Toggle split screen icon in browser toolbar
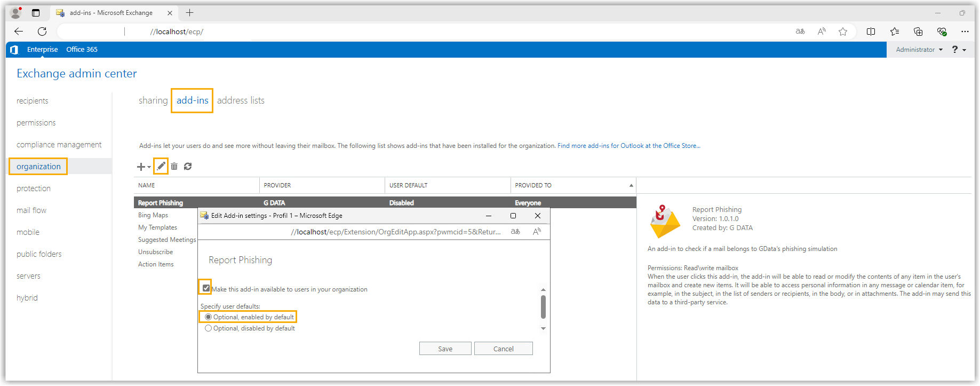The height and width of the screenshot is (386, 980). point(871,31)
